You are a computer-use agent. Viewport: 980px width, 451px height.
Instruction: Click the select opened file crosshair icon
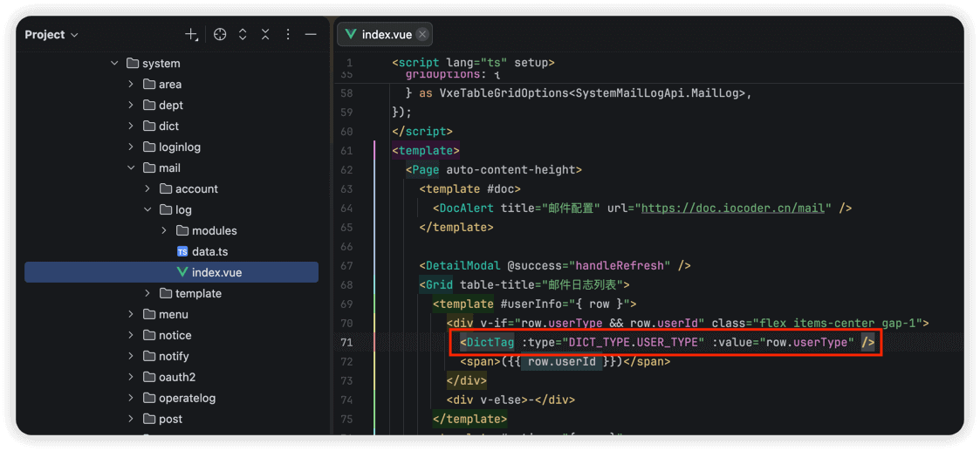click(220, 35)
